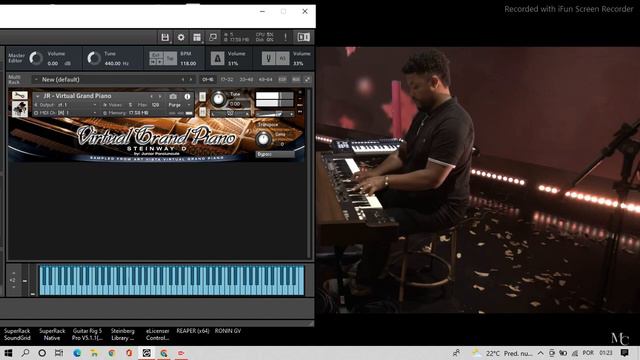Click the reference tone Volume 33% value
Image resolution: width=640 pixels, height=360 pixels.
(298, 64)
